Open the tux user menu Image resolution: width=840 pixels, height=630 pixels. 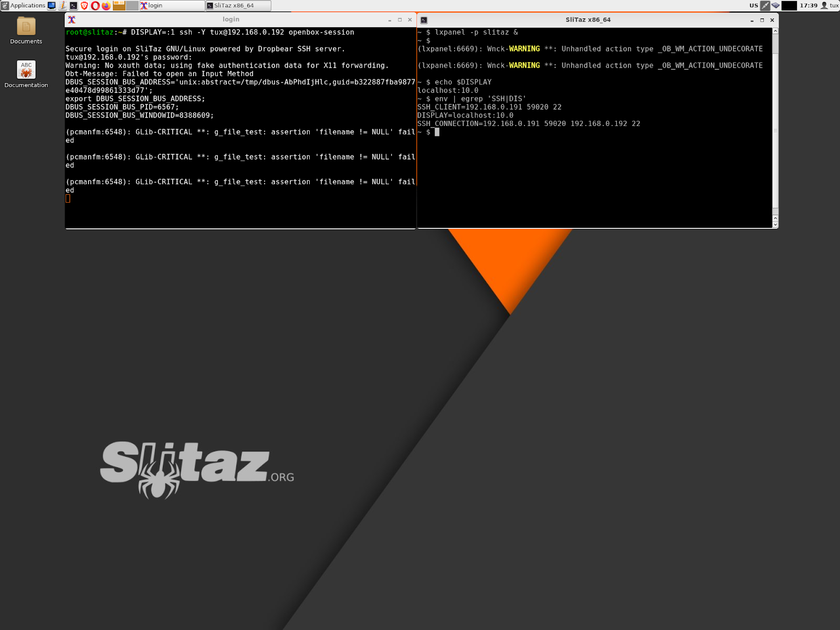pyautogui.click(x=829, y=6)
